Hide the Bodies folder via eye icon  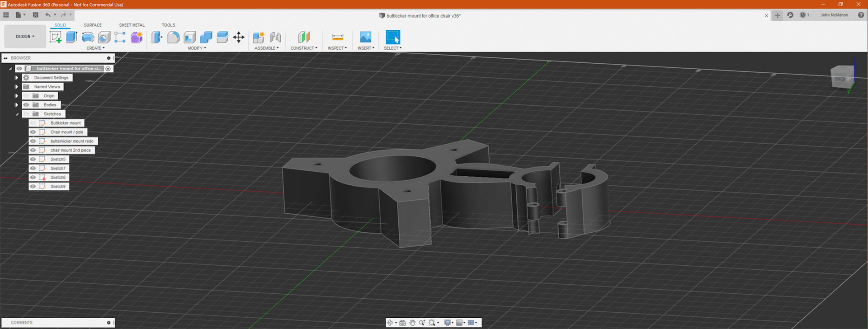click(x=26, y=105)
